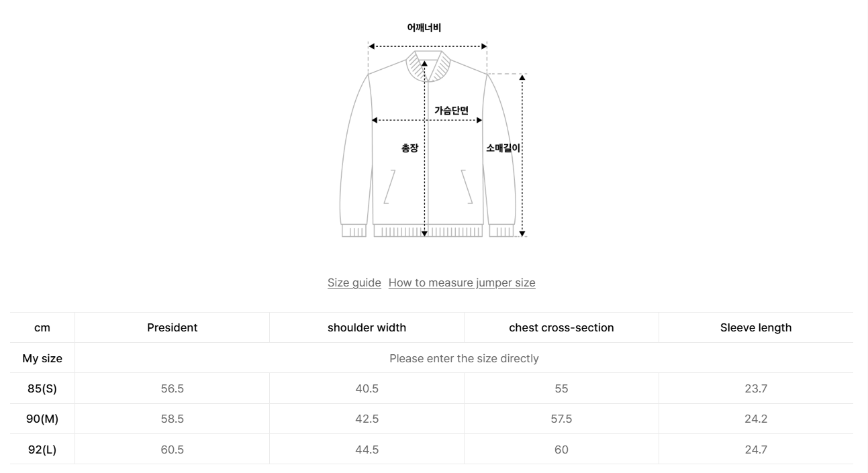This screenshot has width=868, height=473.
Task: Click the 56.5 value in the 85(S) row
Action: coord(172,388)
